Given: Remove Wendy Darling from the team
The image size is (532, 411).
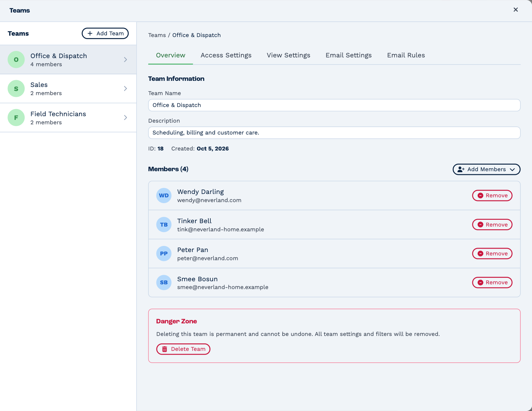Looking at the screenshot, I should [x=492, y=196].
